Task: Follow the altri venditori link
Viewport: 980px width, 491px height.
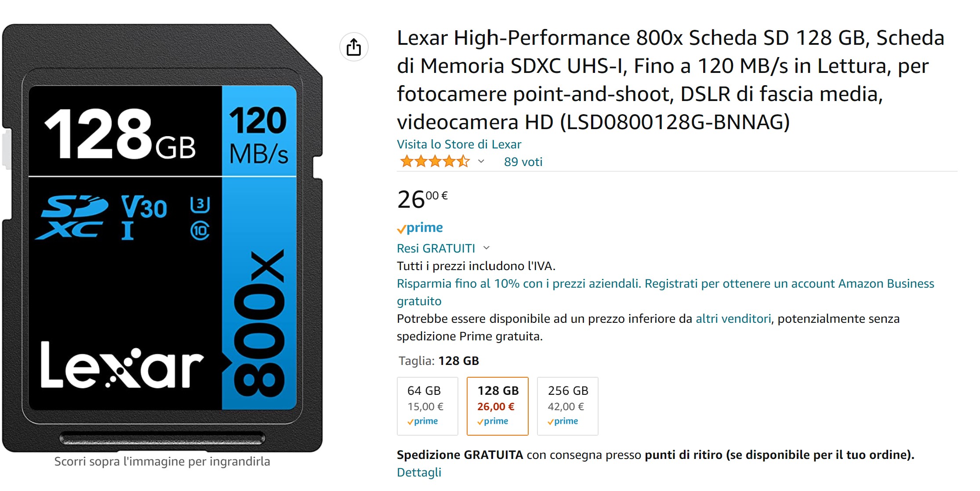Action: [733, 319]
